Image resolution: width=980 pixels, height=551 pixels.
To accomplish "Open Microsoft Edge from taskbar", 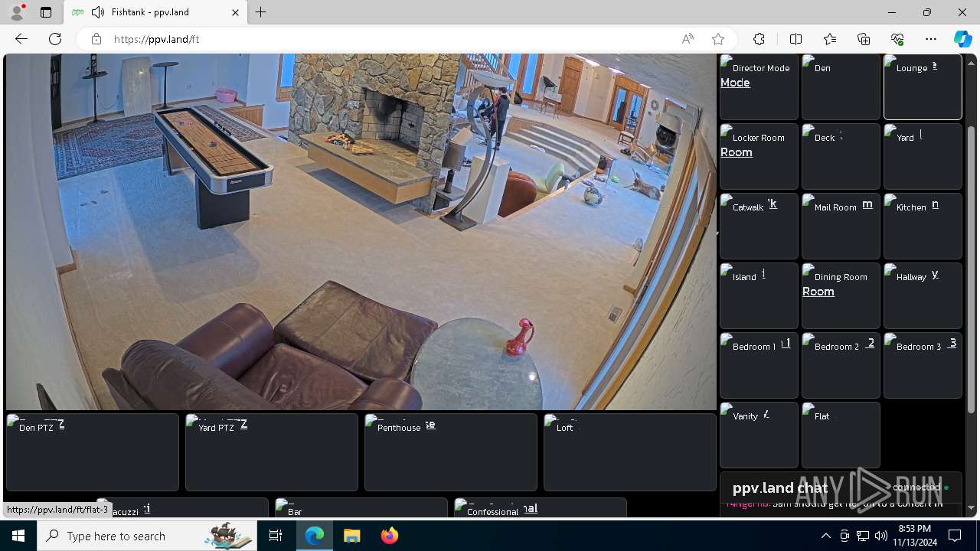I will tap(315, 536).
